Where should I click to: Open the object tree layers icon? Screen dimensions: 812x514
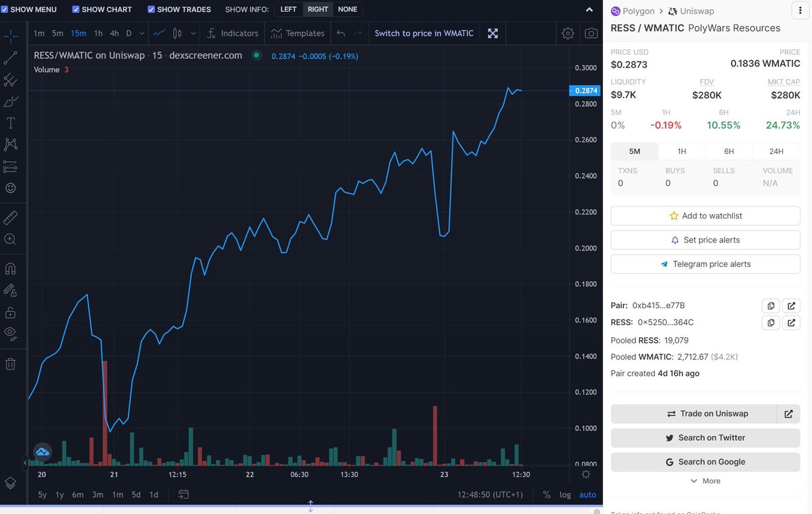tap(11, 483)
